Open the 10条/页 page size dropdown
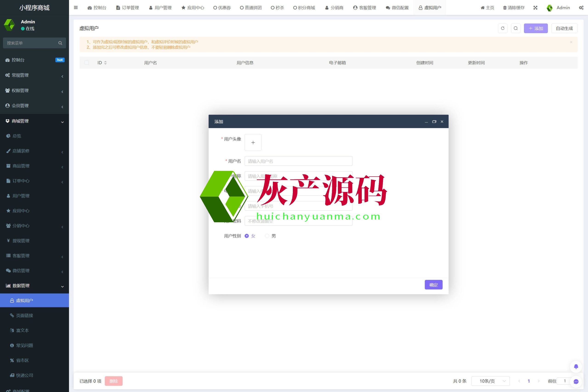 pyautogui.click(x=490, y=381)
